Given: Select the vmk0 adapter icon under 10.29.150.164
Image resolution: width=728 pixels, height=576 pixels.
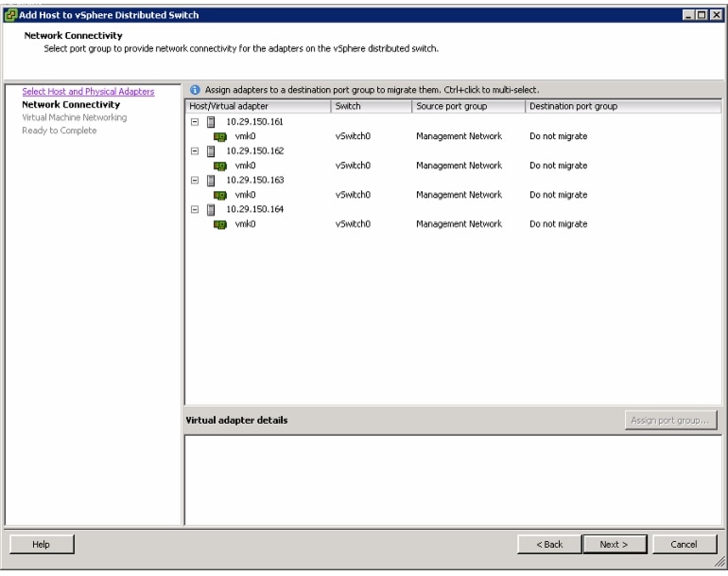Looking at the screenshot, I should coord(219,225).
